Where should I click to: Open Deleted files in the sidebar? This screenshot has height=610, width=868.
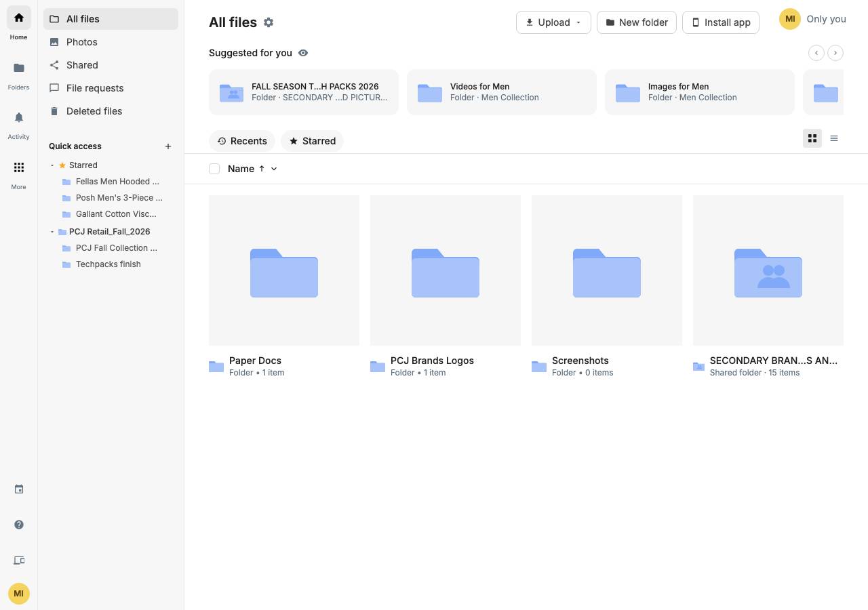tap(111, 111)
